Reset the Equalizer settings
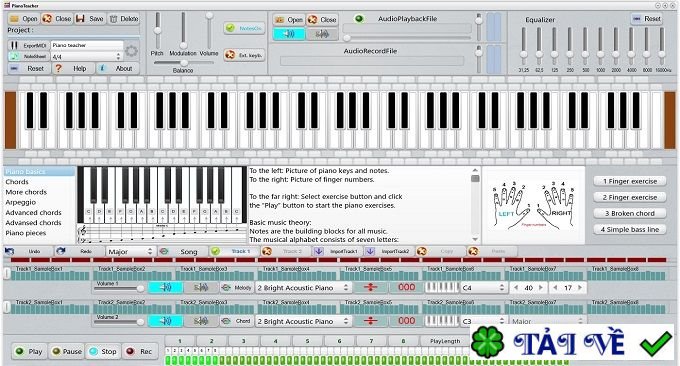 coord(647,19)
